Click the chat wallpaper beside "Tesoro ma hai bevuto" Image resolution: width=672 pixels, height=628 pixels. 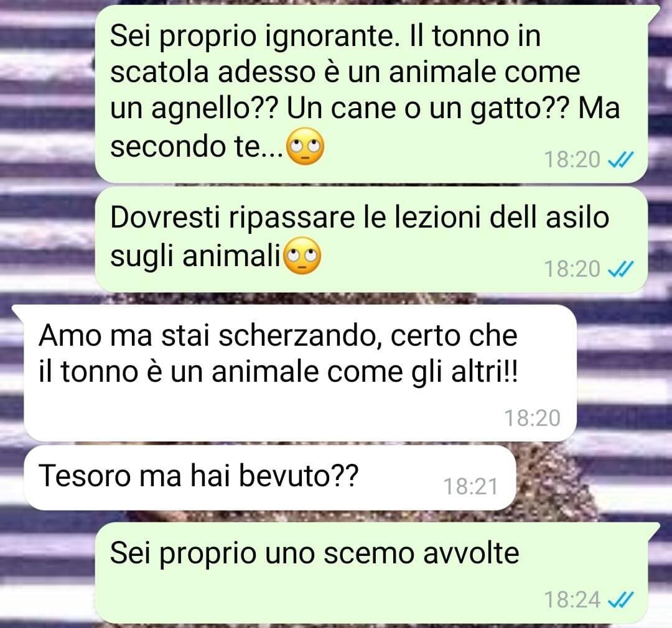pos(592,478)
